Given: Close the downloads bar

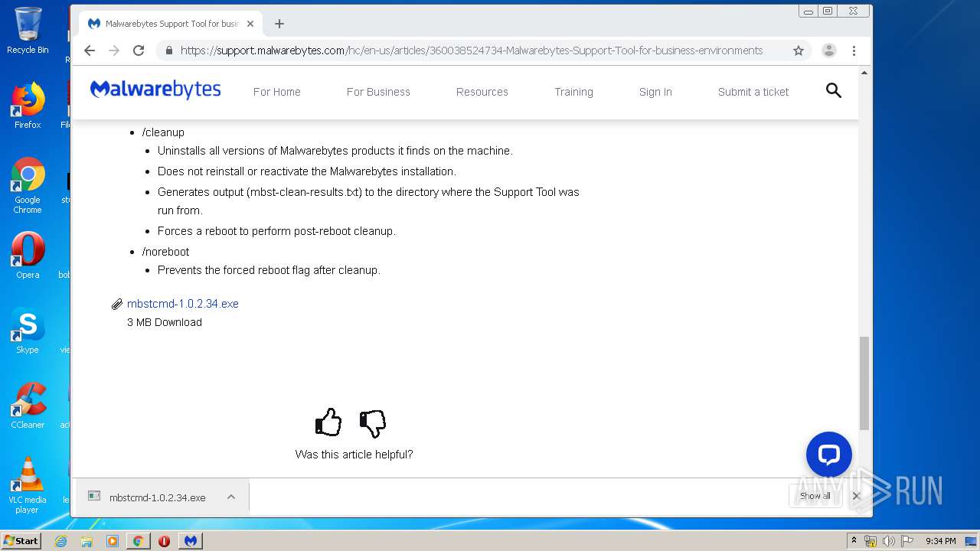Looking at the screenshot, I should 857,496.
